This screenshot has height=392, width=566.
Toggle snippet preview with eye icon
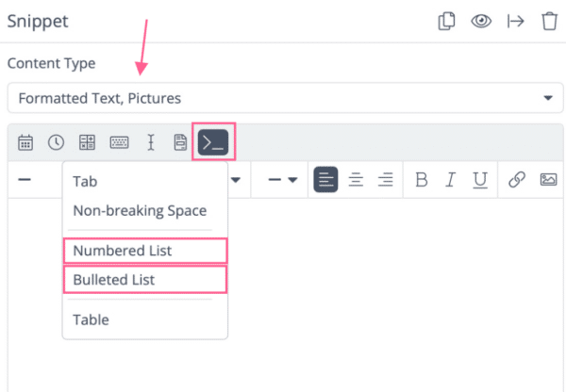tap(481, 21)
